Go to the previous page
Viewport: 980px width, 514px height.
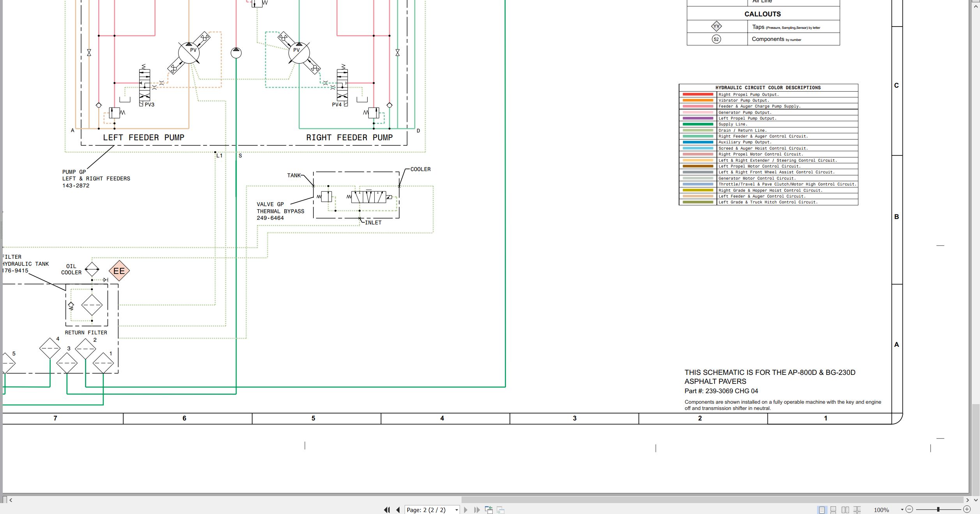point(398,510)
